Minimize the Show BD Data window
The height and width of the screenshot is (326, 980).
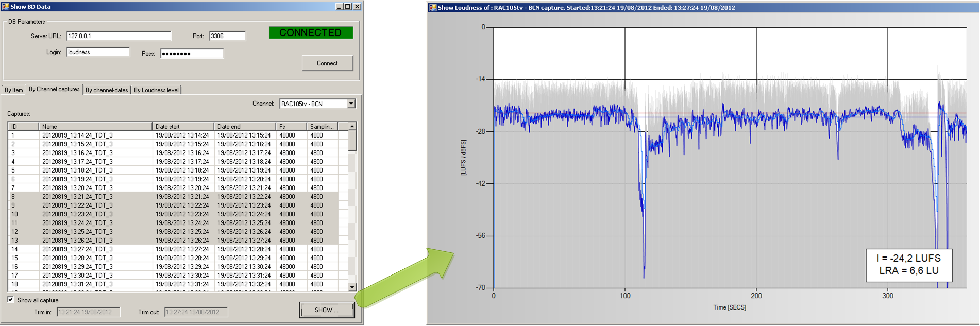point(339,7)
